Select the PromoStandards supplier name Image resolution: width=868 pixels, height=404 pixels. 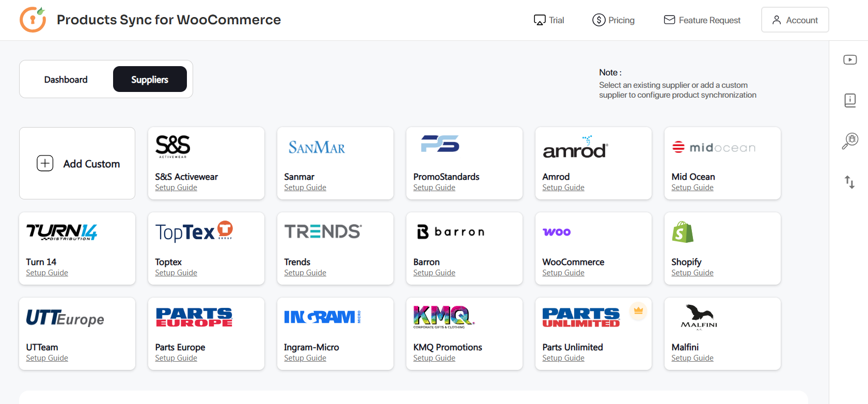(x=446, y=177)
